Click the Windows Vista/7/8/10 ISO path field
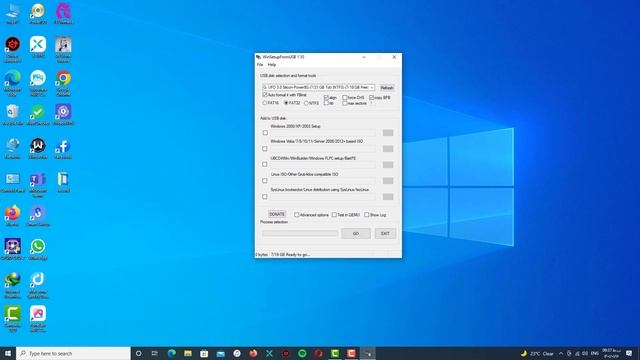640x360 pixels. [322, 149]
